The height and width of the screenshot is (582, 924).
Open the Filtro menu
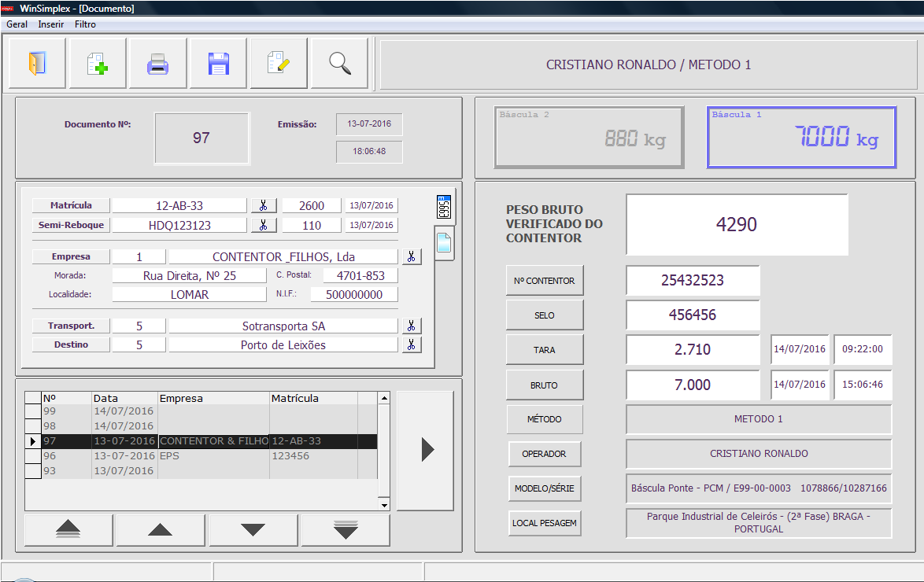point(85,24)
